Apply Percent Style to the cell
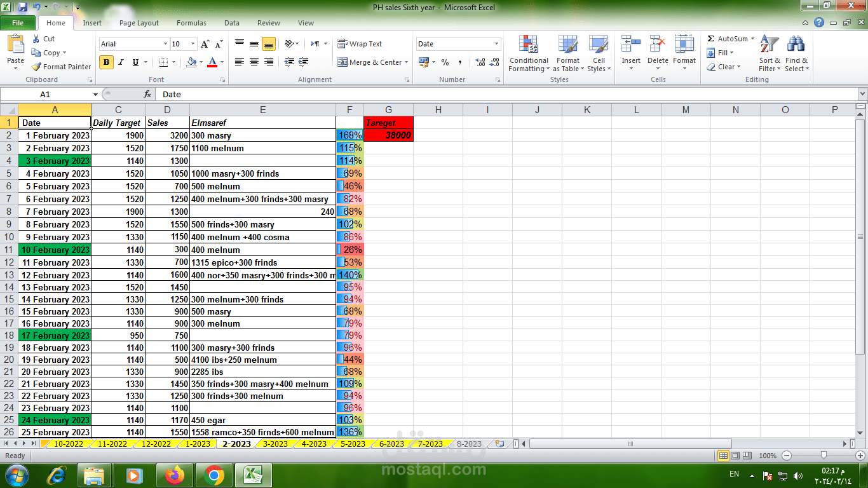Screen dimensions: 868x488 coord(445,62)
